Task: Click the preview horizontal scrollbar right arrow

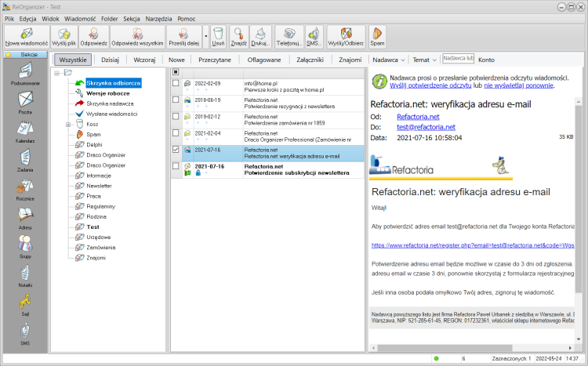Action: [570, 348]
